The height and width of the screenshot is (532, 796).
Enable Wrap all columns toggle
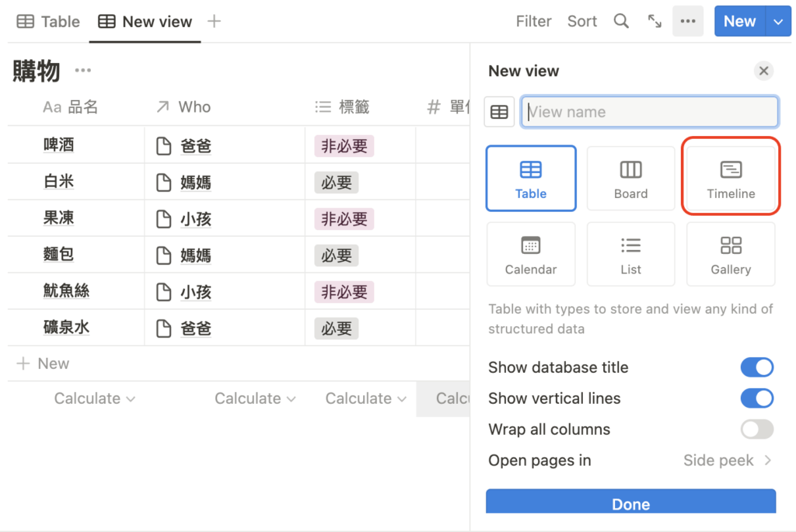(756, 429)
